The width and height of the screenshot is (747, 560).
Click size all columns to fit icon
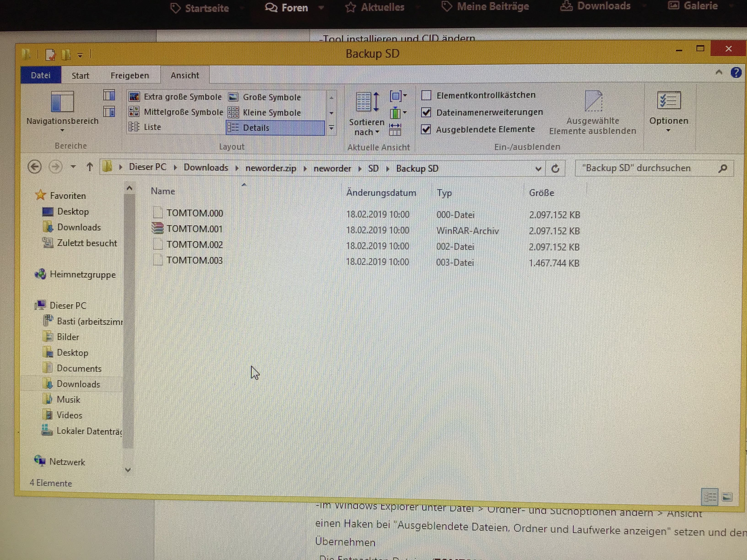pos(395,129)
